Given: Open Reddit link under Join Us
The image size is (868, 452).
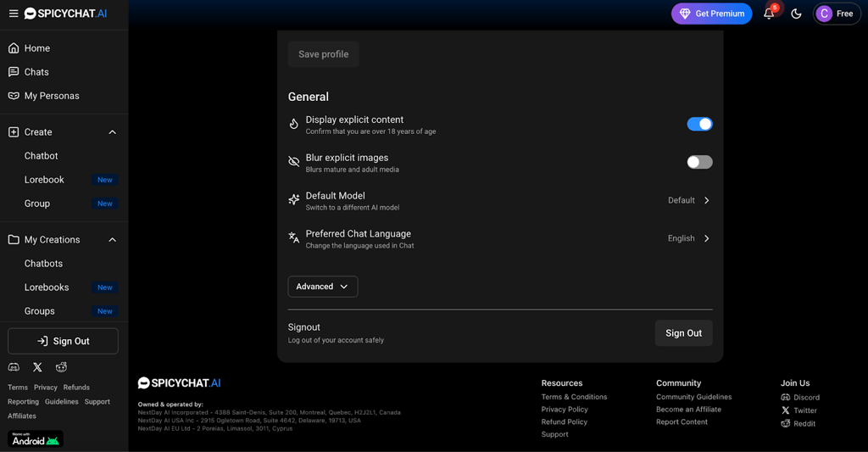Looking at the screenshot, I should pyautogui.click(x=798, y=424).
